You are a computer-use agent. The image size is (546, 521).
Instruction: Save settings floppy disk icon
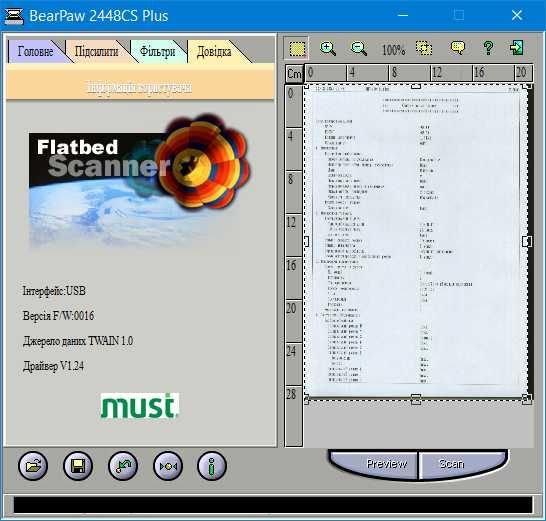click(78, 466)
